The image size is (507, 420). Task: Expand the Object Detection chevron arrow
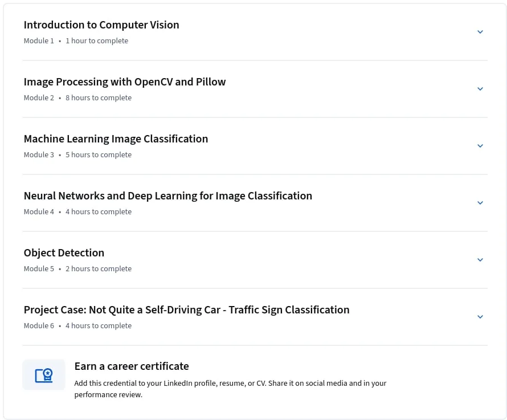pos(480,259)
